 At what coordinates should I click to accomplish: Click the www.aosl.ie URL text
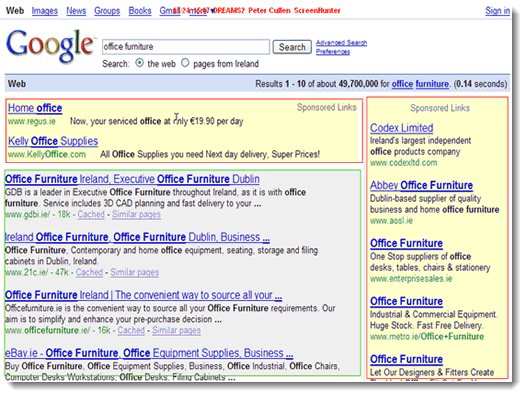[x=391, y=221]
